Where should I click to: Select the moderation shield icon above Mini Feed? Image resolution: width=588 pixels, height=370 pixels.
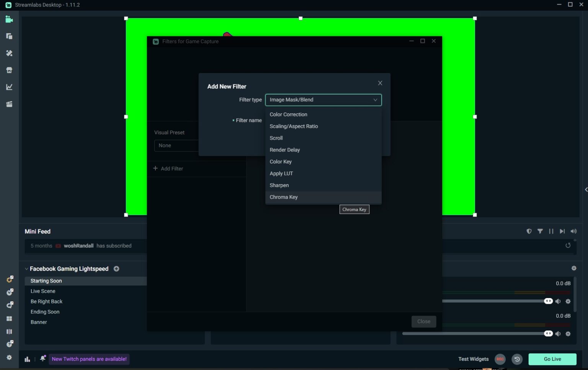tap(529, 231)
